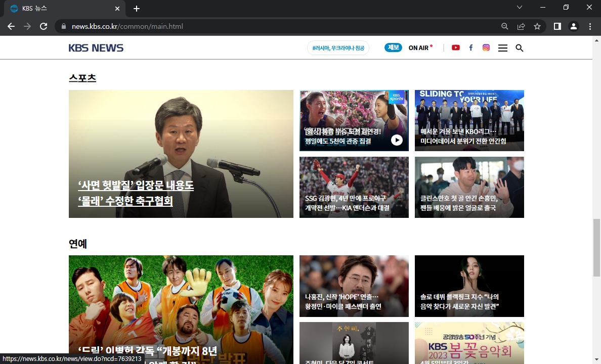Open the 연예 section heading

click(x=78, y=244)
